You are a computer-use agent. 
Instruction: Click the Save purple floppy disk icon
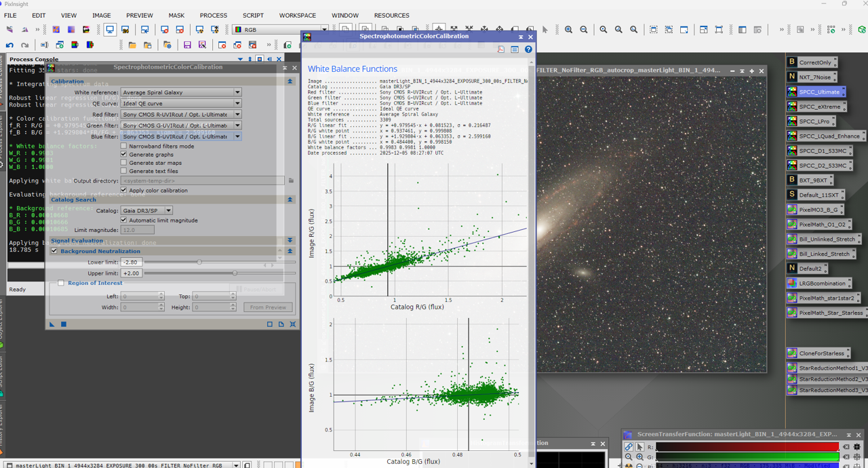point(187,45)
